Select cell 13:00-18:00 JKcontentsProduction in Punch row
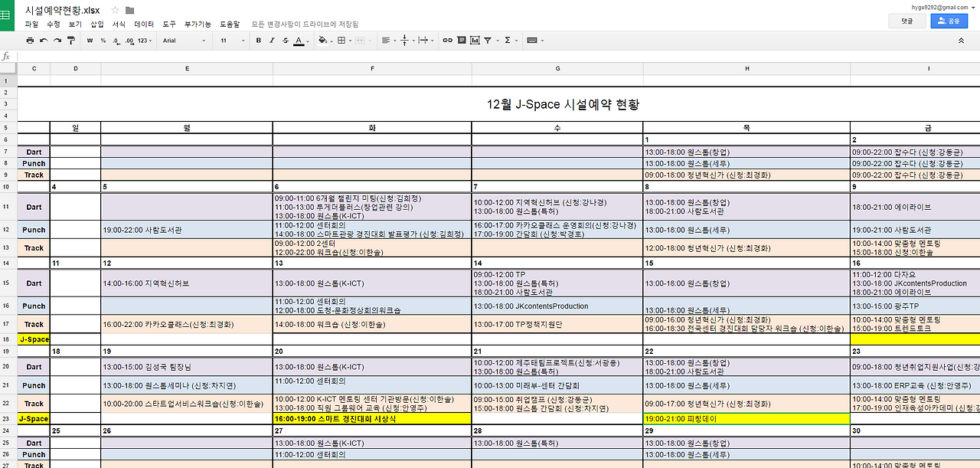This screenshot has width=980, height=468. pyautogui.click(x=557, y=306)
